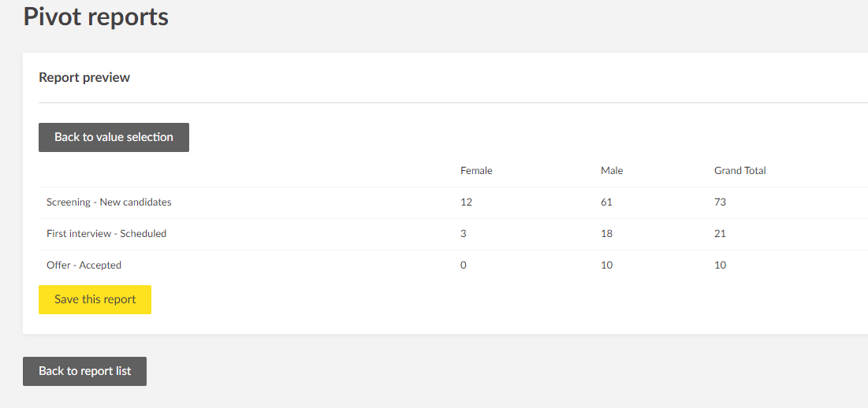Click Male count 61 for Screening
The width and height of the screenshot is (868, 408).
click(x=606, y=202)
